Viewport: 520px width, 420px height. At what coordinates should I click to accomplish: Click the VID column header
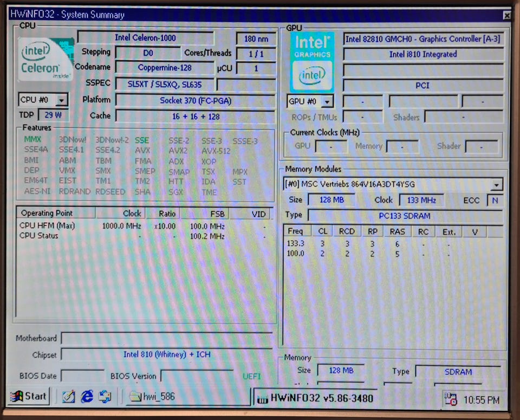250,214
